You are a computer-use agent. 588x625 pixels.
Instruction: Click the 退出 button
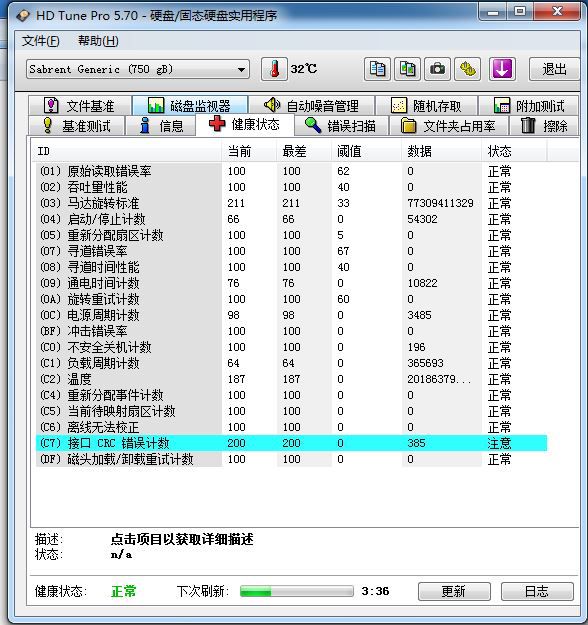click(x=554, y=69)
